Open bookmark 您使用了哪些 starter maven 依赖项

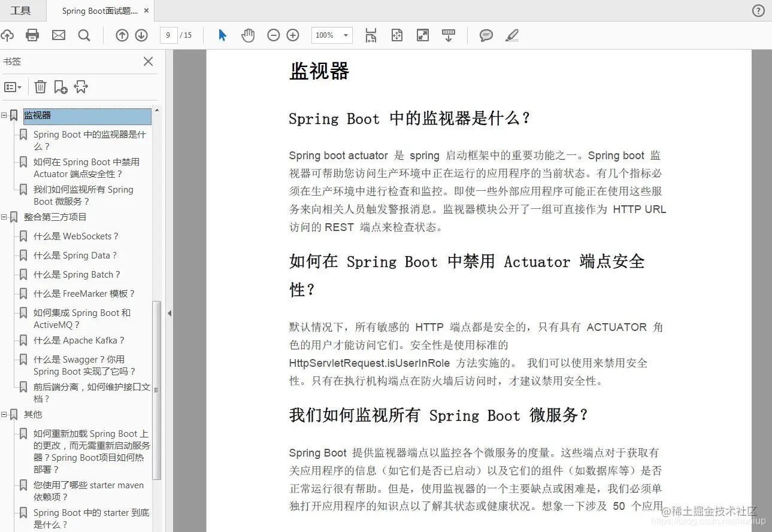click(89, 491)
